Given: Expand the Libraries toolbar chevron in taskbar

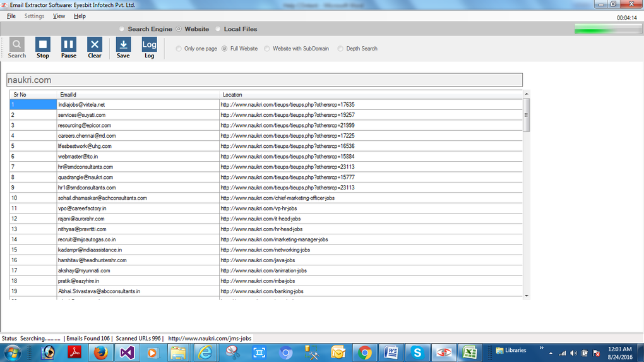Looking at the screenshot, I should pos(541,348).
